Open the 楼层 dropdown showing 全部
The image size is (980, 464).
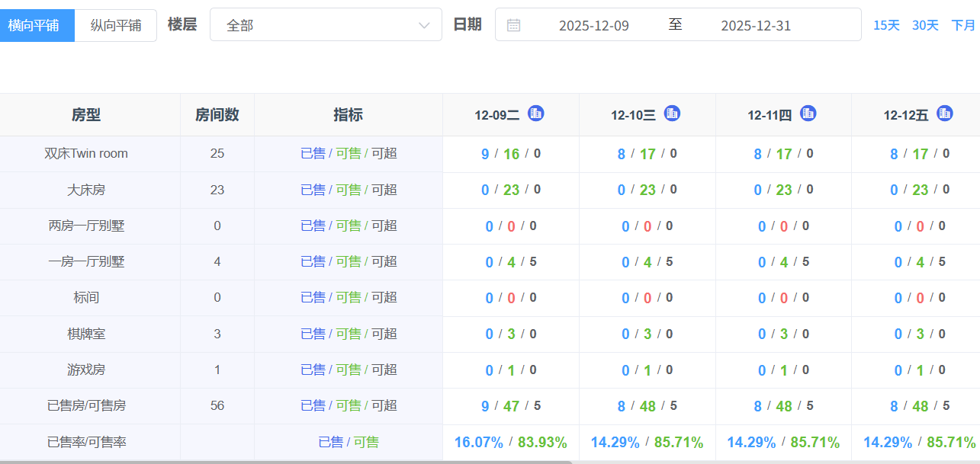click(x=326, y=24)
